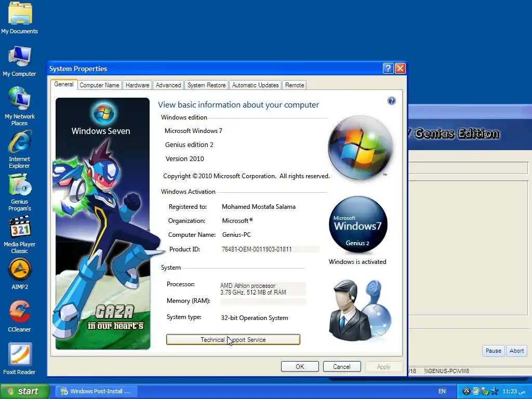Viewport: 532px width, 399px height.
Task: Select the Internet Explorer desktop icon
Action: tap(19, 149)
